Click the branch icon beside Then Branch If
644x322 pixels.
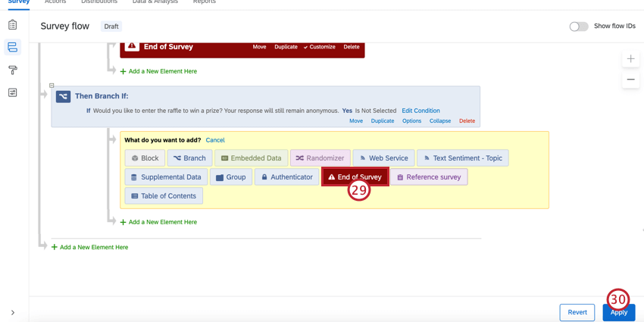[x=63, y=96]
